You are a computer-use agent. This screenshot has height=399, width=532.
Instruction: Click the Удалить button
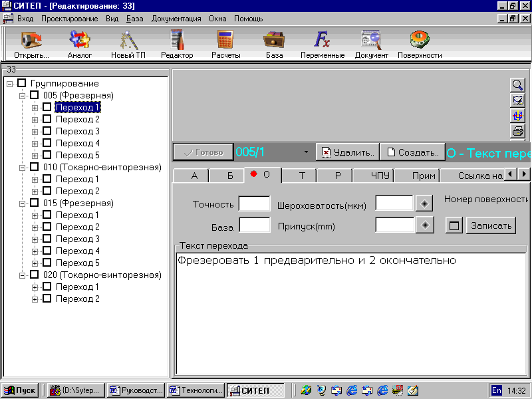pyautogui.click(x=347, y=152)
